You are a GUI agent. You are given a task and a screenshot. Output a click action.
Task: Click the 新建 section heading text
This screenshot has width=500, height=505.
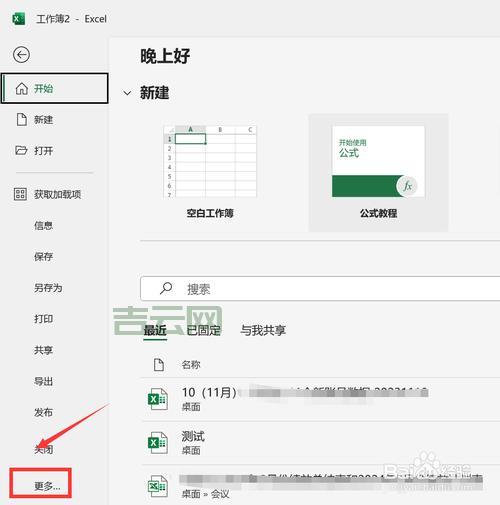point(154,93)
